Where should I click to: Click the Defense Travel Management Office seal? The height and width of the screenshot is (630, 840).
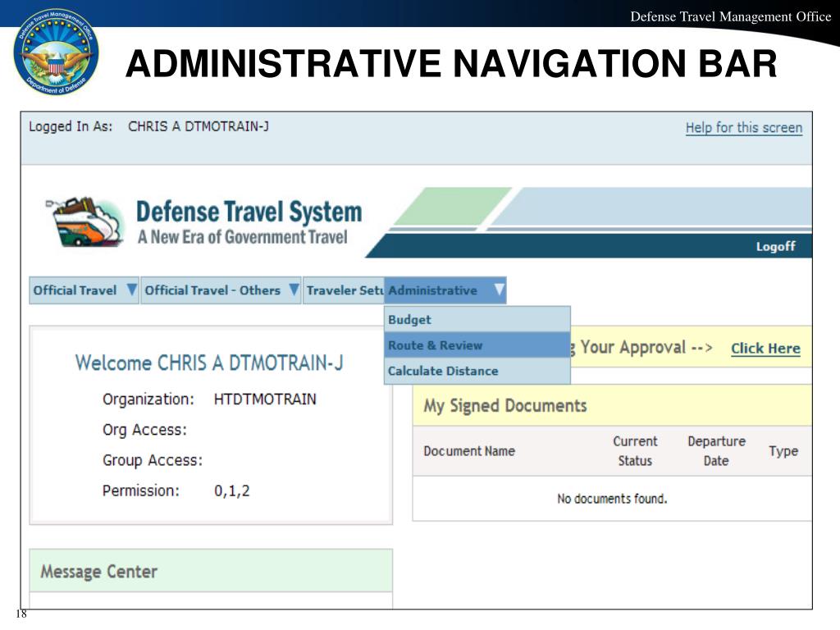pos(56,52)
